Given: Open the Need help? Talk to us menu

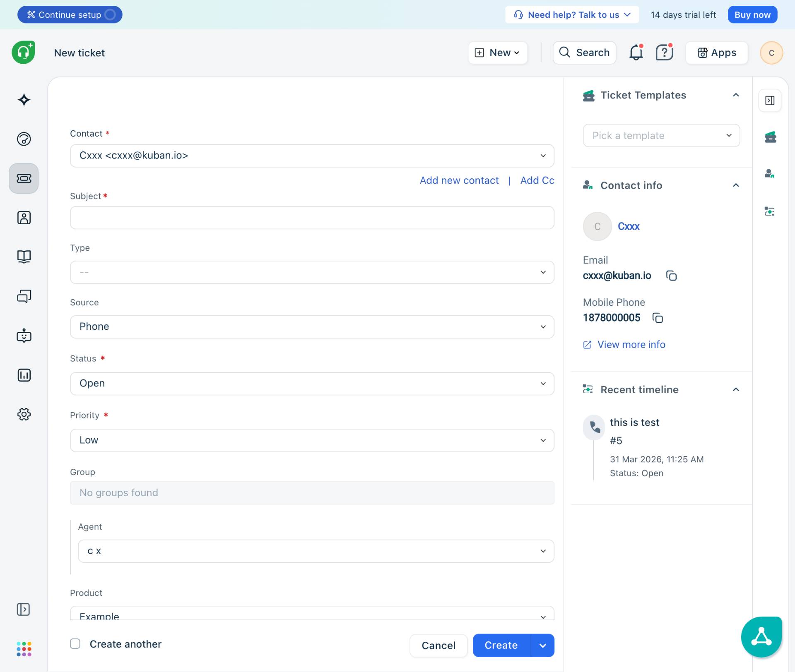Looking at the screenshot, I should pos(572,15).
